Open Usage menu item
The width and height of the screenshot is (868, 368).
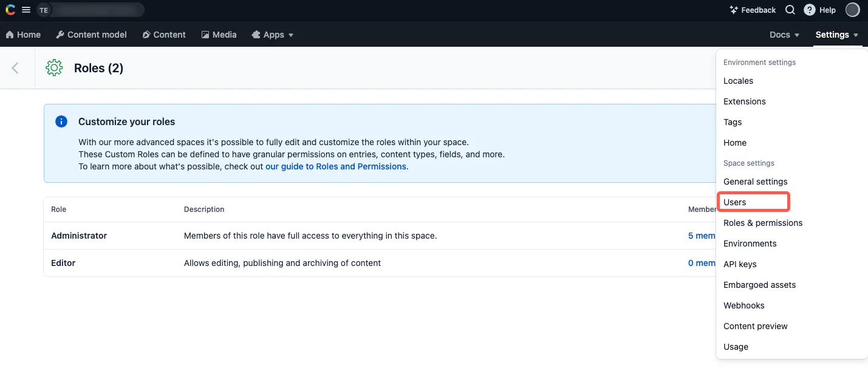791,347
